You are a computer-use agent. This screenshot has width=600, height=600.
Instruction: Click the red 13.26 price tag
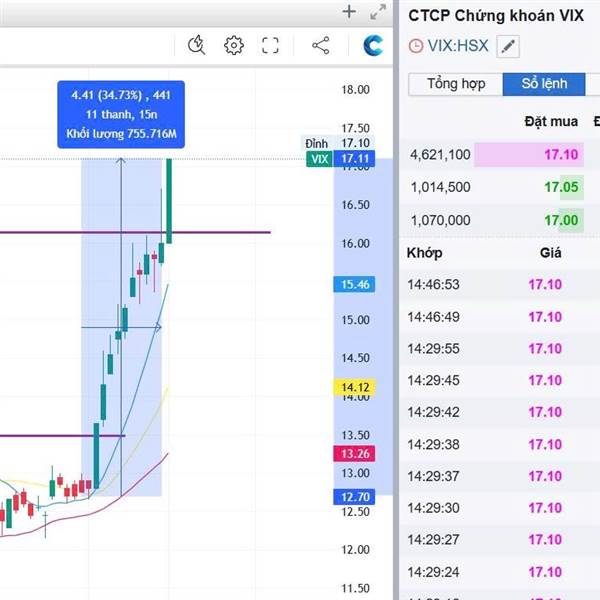tap(354, 454)
